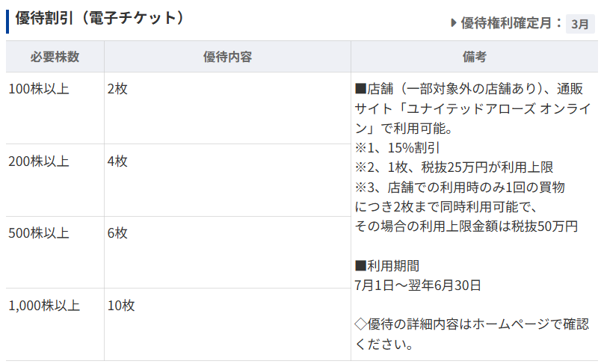This screenshot has height=364, width=601.
Task: Click the 3月 month badge
Action: pos(580,24)
